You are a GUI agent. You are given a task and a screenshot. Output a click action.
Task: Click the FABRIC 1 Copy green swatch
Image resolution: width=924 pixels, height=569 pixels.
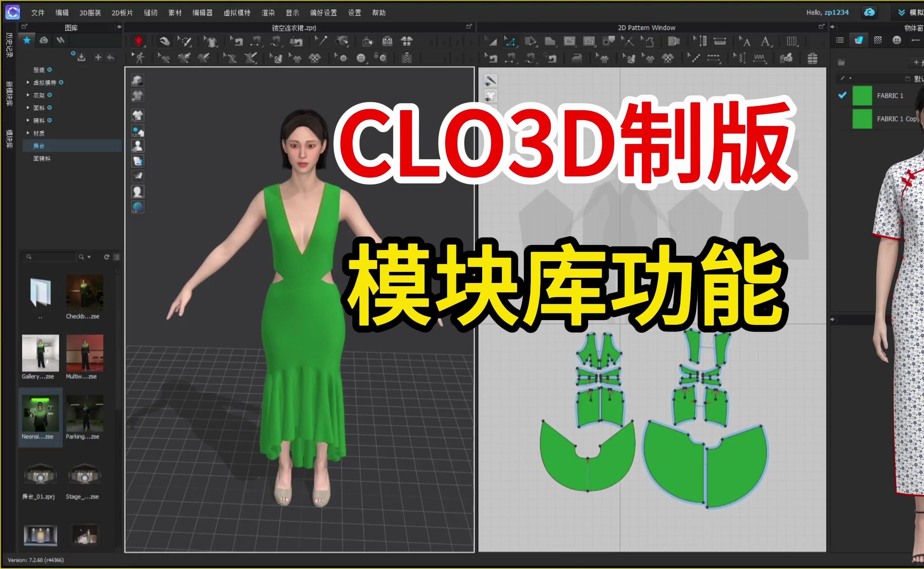click(862, 119)
